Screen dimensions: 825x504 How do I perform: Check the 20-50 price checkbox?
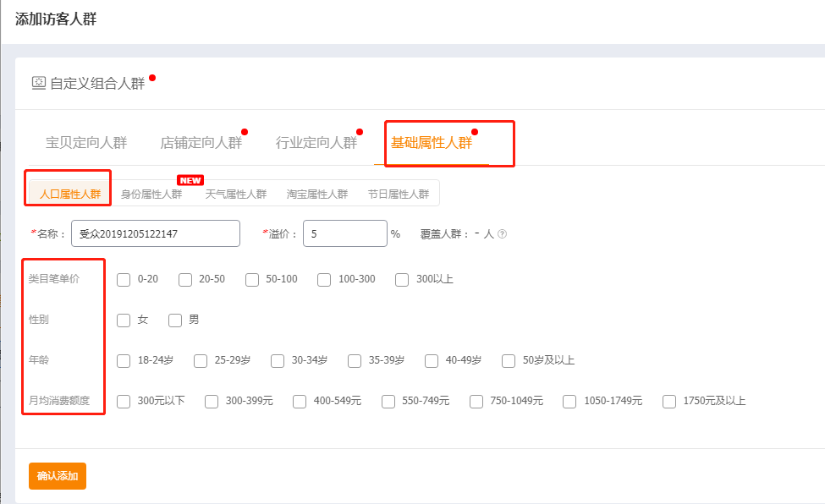(185, 279)
